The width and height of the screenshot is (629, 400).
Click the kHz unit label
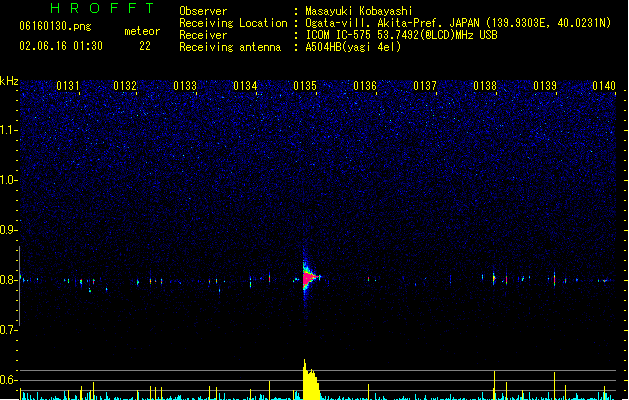click(9, 81)
